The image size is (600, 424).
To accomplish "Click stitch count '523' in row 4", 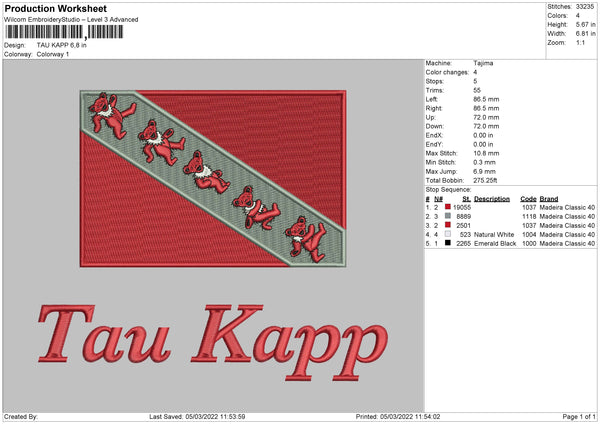I will 465,235.
